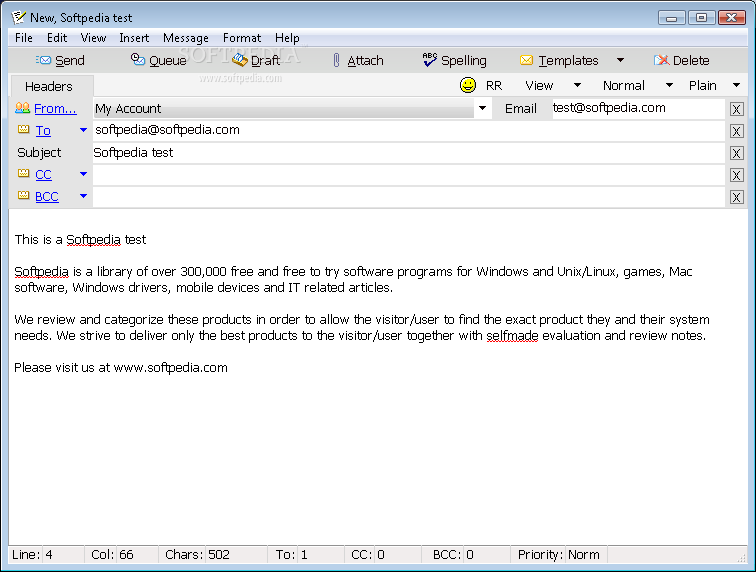Click the Templates label
Screen dimensions: 756x572
(x=568, y=60)
